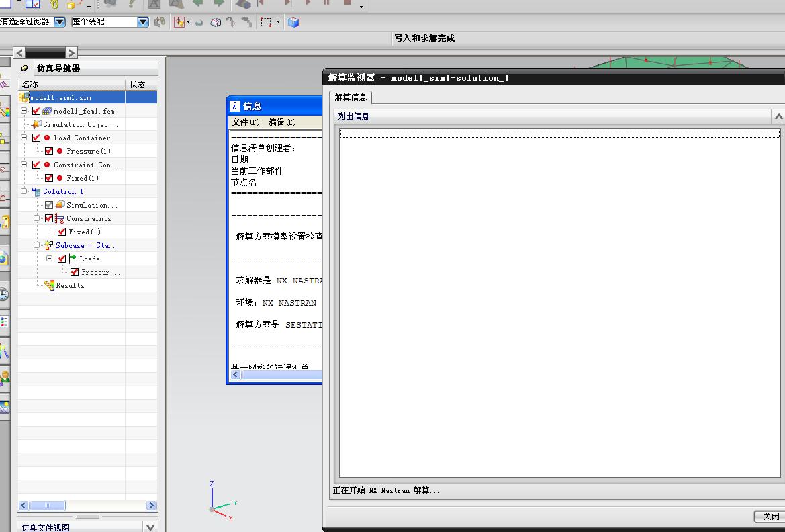
Task: Click the blue 3D cube toolbar icon
Action: point(293,22)
